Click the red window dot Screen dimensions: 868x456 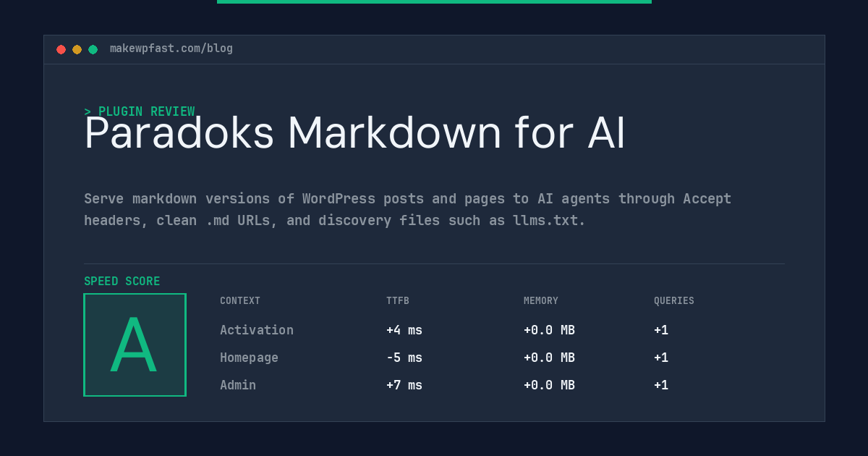point(61,49)
